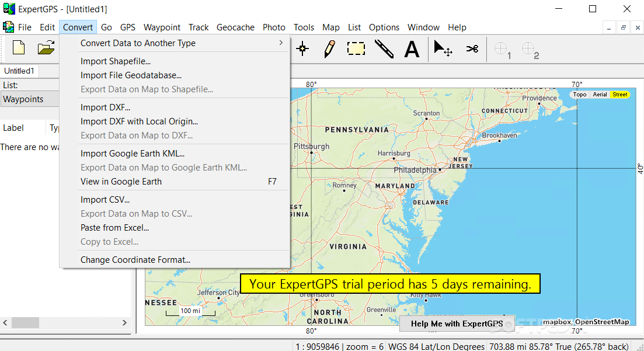
Task: Open the Map menu
Action: [x=330, y=27]
